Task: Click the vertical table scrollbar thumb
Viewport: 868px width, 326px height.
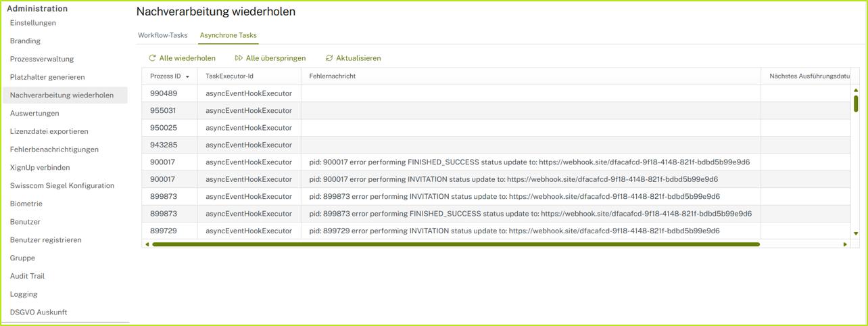Action: click(x=856, y=103)
